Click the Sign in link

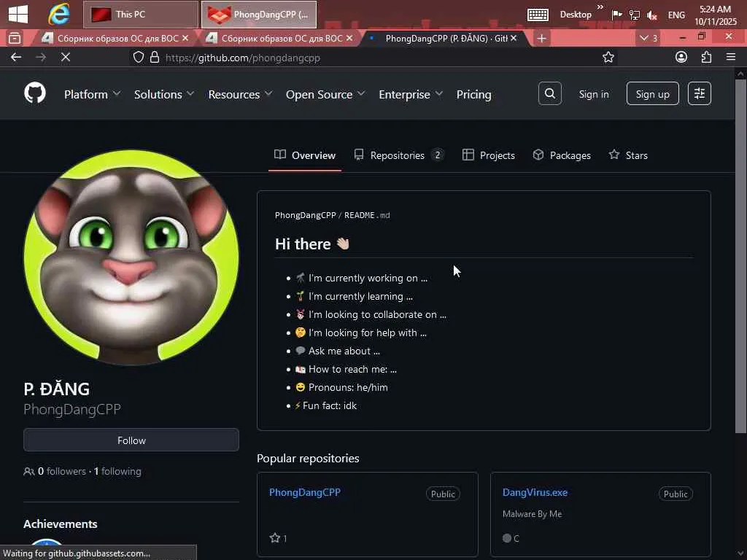click(594, 94)
